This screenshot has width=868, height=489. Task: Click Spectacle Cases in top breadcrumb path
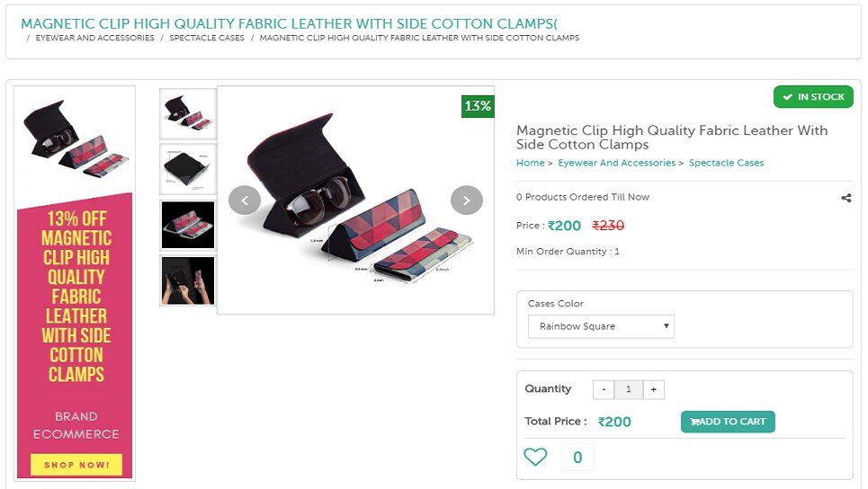point(207,39)
